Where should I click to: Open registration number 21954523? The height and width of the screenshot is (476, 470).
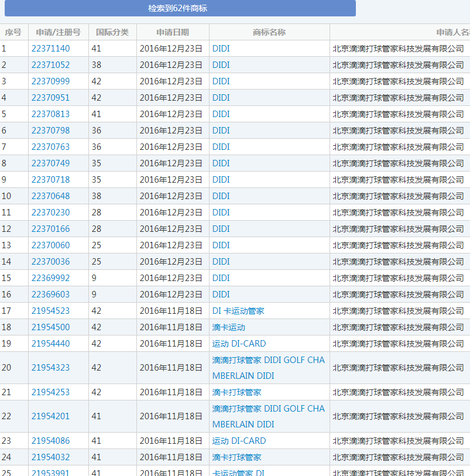tap(51, 311)
